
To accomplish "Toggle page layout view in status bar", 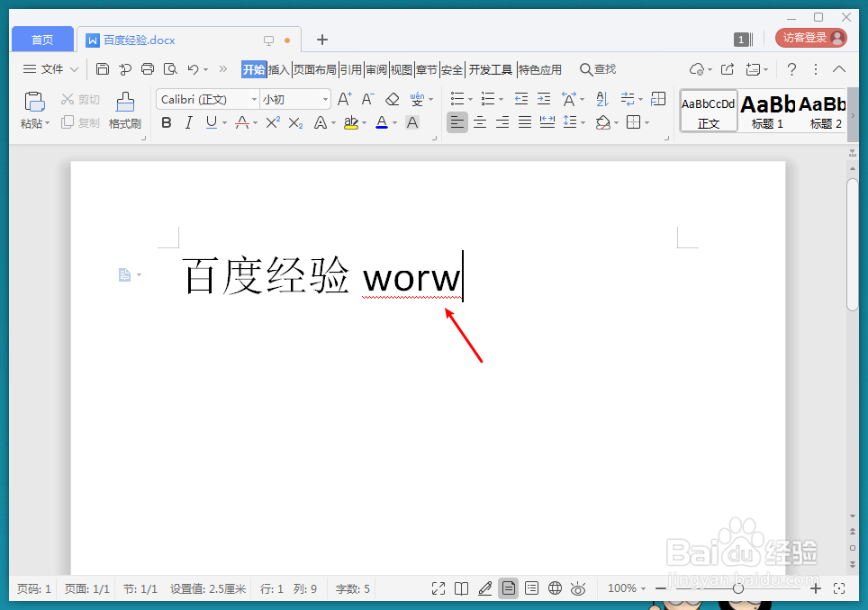I will pos(508,588).
